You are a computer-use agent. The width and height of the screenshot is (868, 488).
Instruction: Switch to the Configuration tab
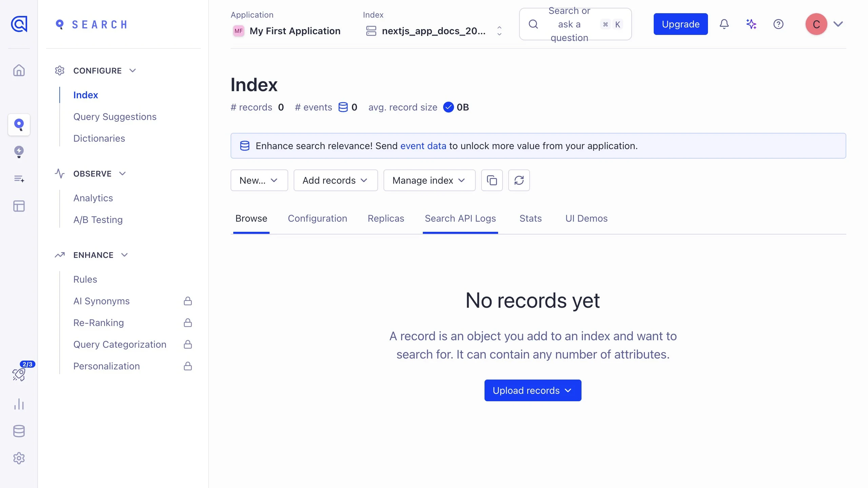point(317,219)
